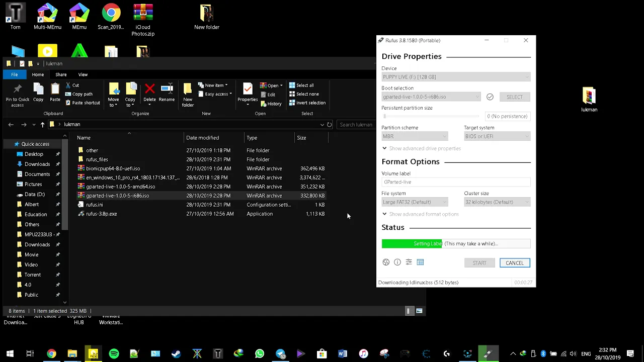
Task: Open Cluster size dropdown
Action: pyautogui.click(x=497, y=202)
